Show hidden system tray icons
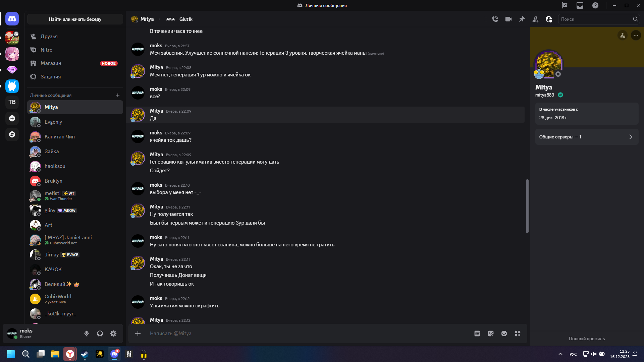Image resolution: width=644 pixels, height=362 pixels. [x=560, y=354]
